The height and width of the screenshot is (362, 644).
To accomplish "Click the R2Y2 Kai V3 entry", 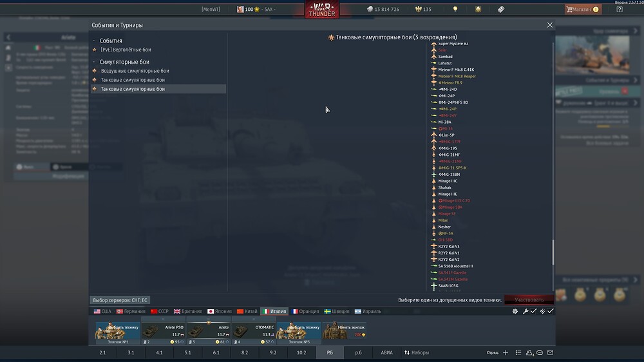I will (448, 247).
